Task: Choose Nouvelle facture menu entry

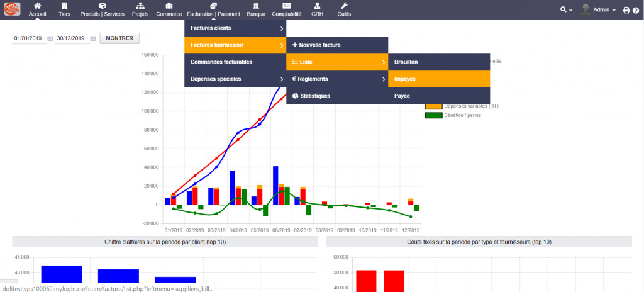Action: click(x=336, y=45)
